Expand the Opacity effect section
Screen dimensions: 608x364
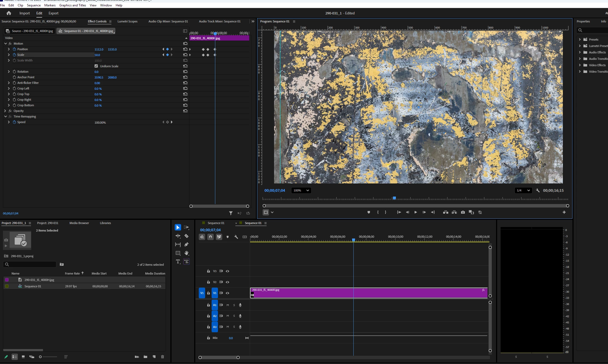click(5, 111)
